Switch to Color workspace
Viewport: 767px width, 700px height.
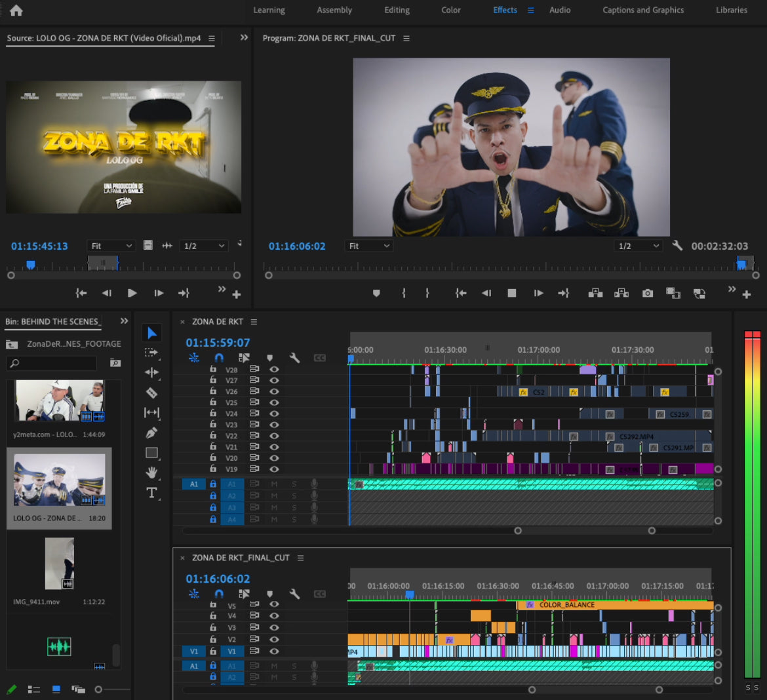(x=450, y=10)
